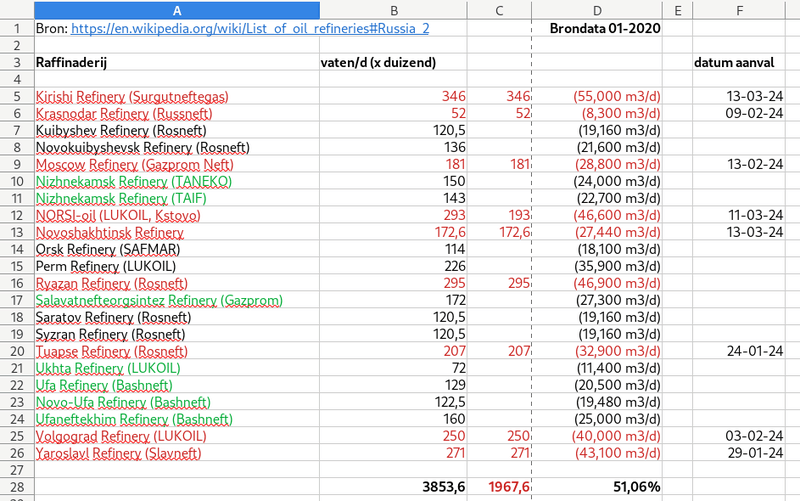Viewport: 800px width, 501px height.
Task: Click column B value 293 in NORSI row
Action: (x=393, y=215)
